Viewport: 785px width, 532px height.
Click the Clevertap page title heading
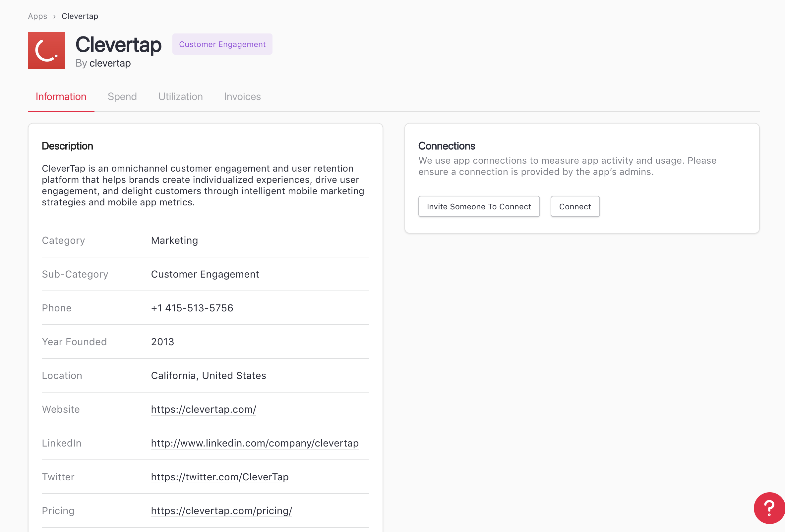(x=118, y=45)
